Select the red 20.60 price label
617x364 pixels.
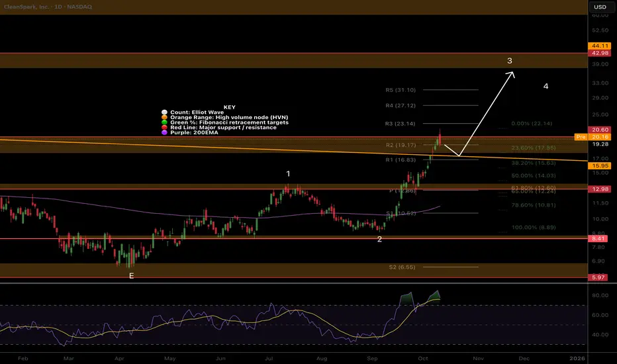tap(600, 130)
